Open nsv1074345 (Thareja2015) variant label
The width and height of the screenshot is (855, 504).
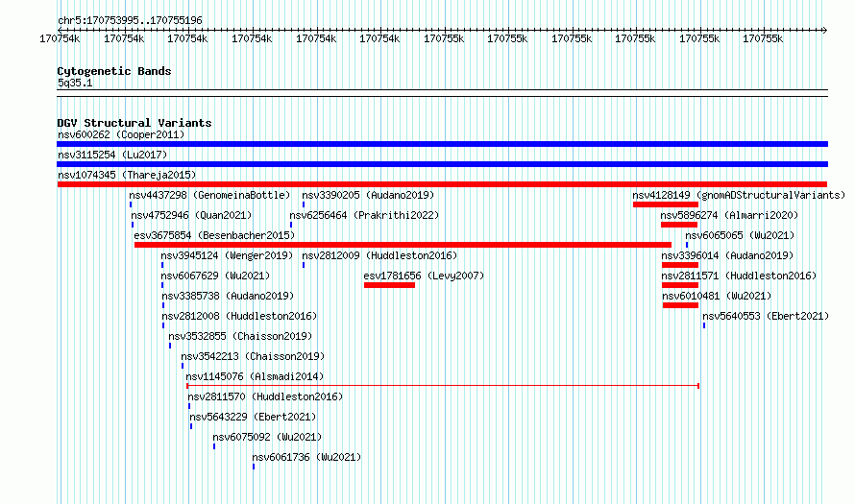click(127, 175)
